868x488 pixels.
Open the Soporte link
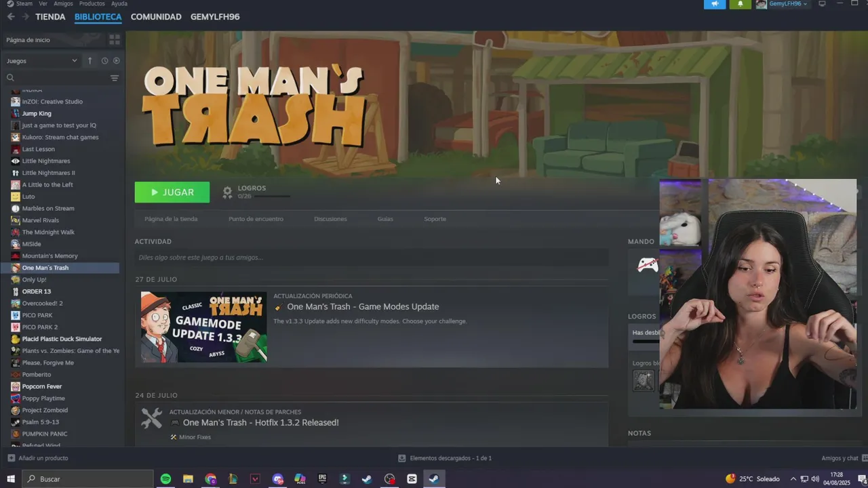[x=435, y=219]
